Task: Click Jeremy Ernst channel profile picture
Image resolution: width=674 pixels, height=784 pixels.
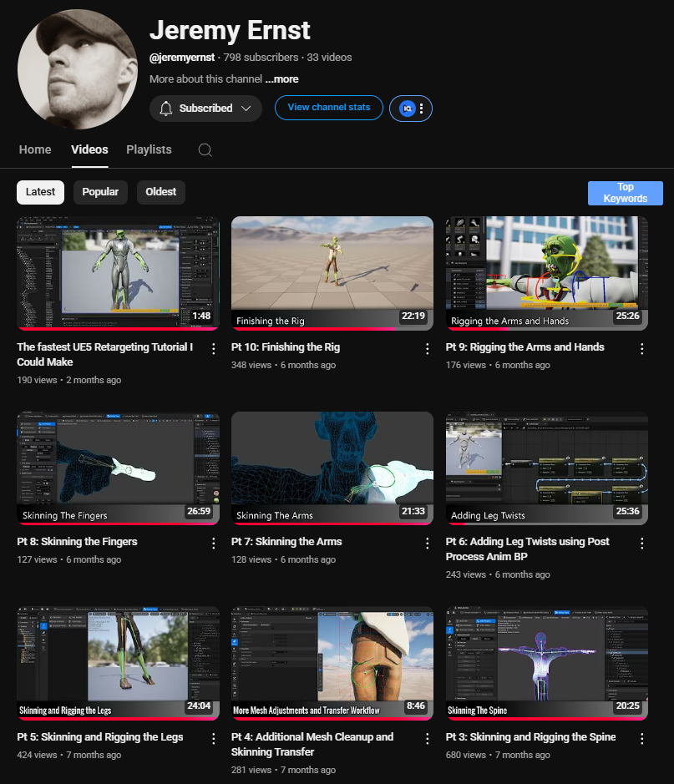Action: [x=78, y=69]
